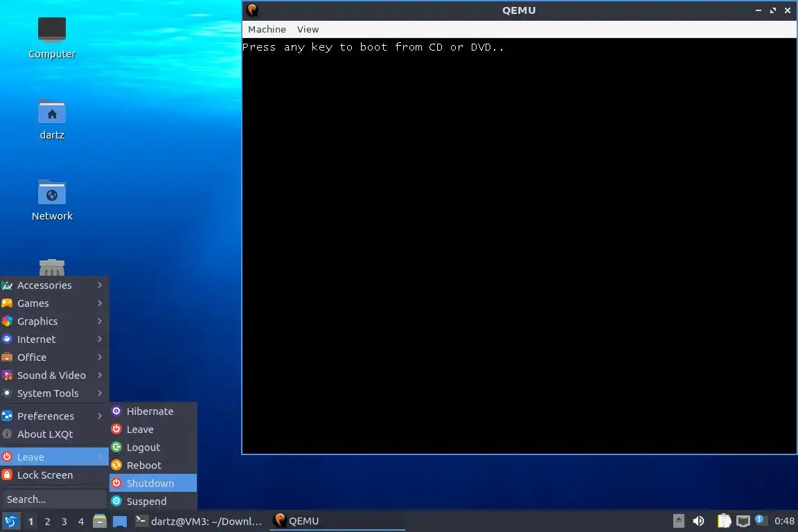798x532 pixels.
Task: Select Lock Screen in main menu
Action: pyautogui.click(x=54, y=475)
